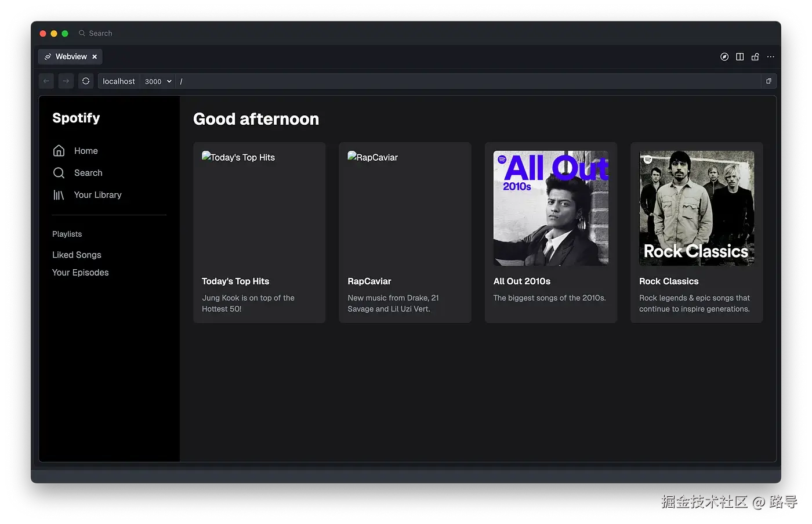The height and width of the screenshot is (524, 812).
Task: Click the Rock Classics cover image
Action: [x=697, y=208]
